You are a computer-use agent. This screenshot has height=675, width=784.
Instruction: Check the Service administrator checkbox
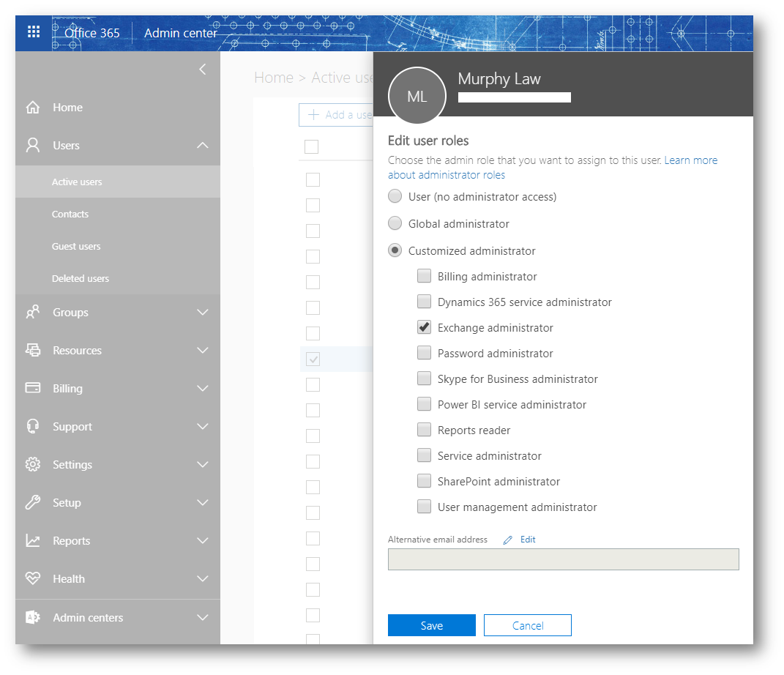pyautogui.click(x=424, y=455)
